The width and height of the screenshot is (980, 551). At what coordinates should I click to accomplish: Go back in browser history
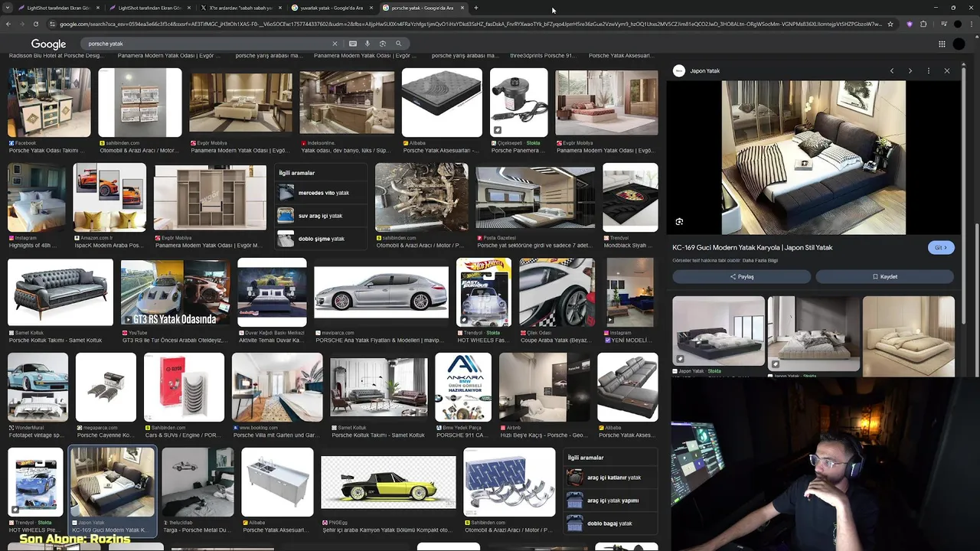(8, 24)
